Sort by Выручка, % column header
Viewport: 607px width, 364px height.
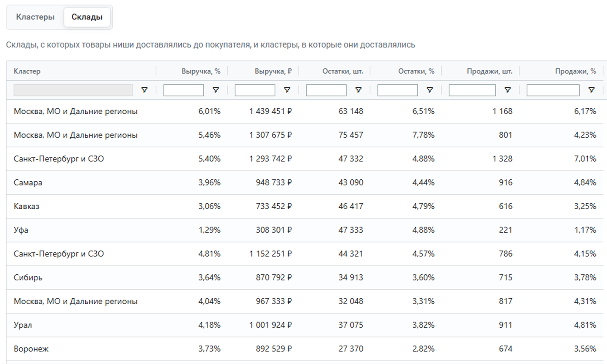coord(201,71)
